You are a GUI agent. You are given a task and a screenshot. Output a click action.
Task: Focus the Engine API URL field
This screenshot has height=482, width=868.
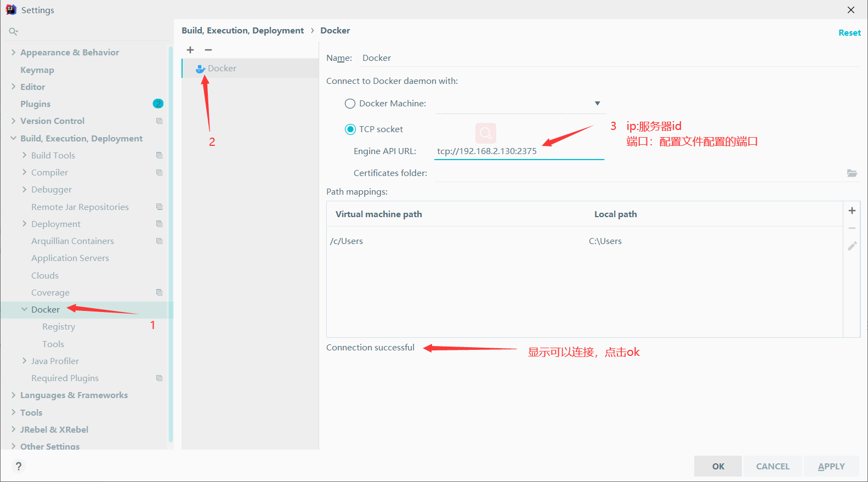[519, 151]
